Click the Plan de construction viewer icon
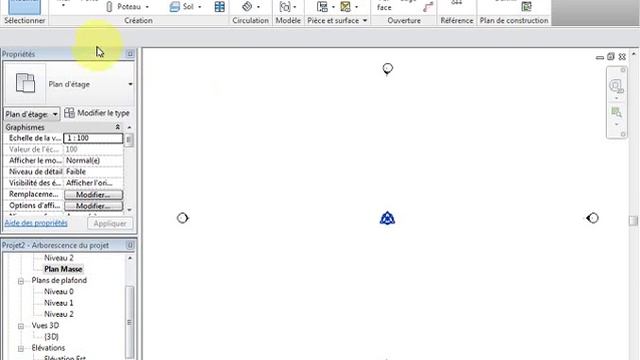This screenshot has width=640, height=360. point(527,6)
